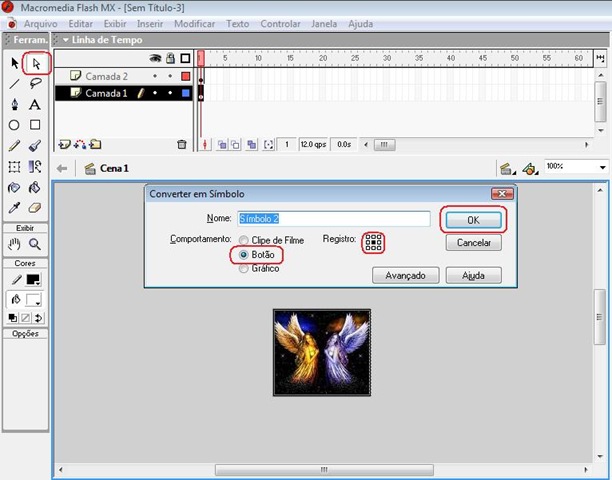This screenshot has width=612, height=480.
Task: Collapse the Linha de Tempo panel
Action: [65, 40]
